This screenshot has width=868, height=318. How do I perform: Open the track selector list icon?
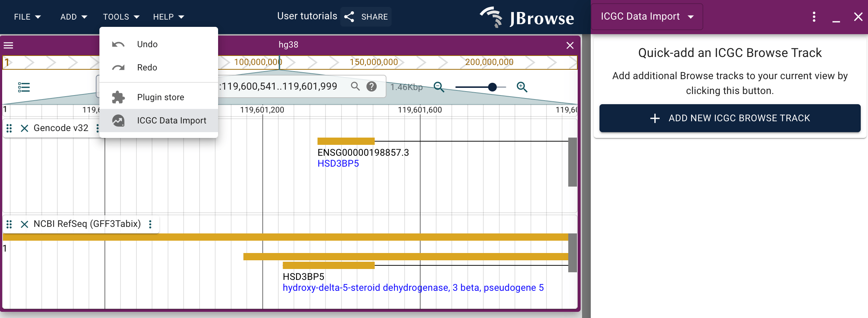point(24,87)
